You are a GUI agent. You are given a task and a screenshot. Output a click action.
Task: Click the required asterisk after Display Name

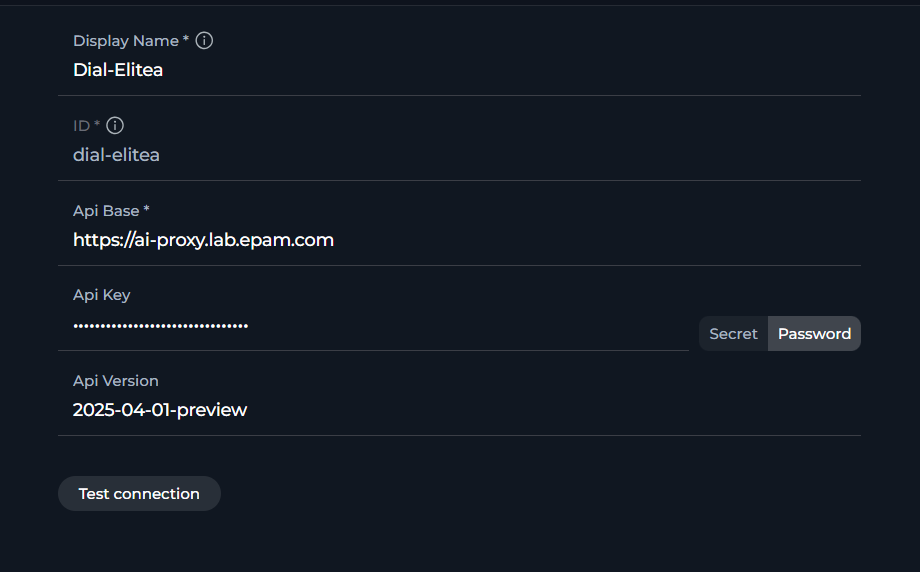186,39
